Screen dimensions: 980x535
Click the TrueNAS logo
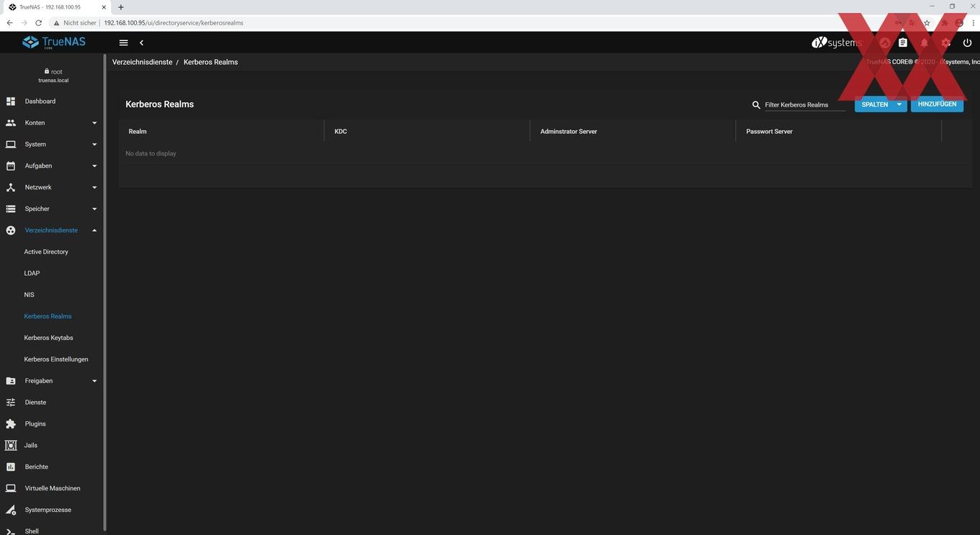click(54, 42)
